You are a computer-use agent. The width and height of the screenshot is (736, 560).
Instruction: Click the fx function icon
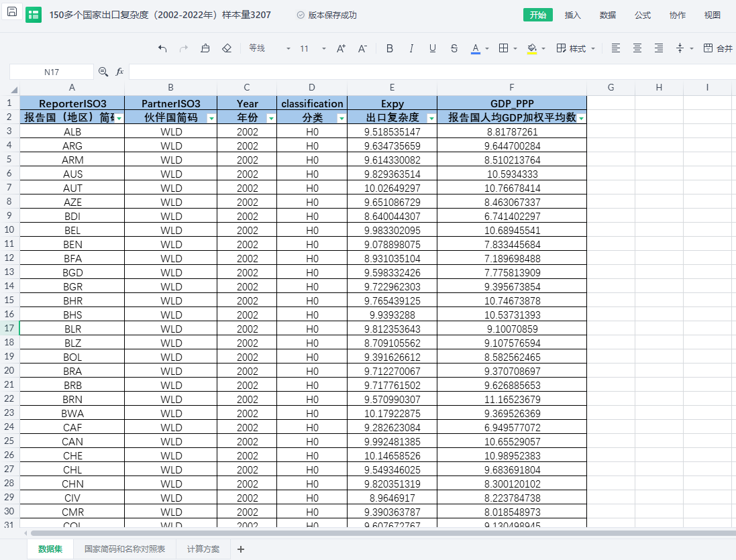point(119,72)
